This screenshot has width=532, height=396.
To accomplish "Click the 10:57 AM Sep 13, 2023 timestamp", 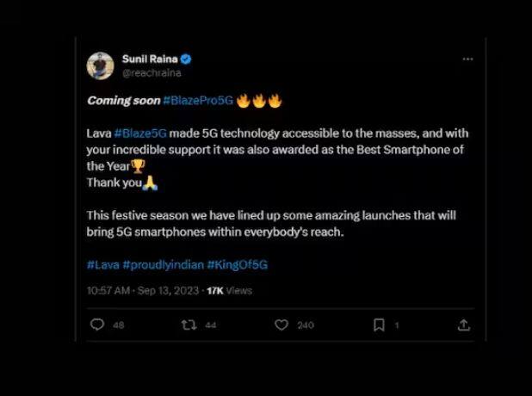I will tap(141, 291).
